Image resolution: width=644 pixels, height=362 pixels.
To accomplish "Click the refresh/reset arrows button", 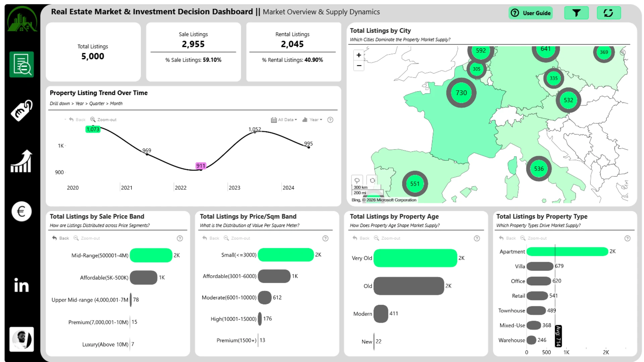I will [608, 13].
